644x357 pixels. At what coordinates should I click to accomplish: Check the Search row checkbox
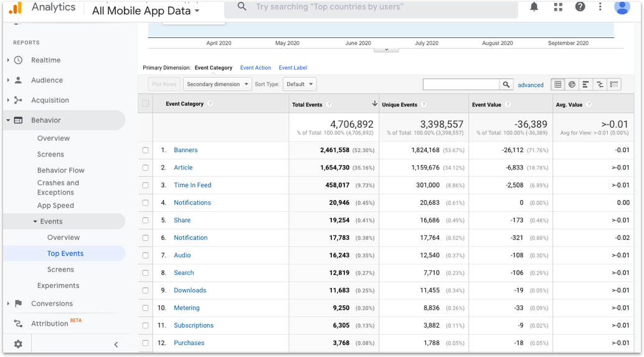click(145, 273)
